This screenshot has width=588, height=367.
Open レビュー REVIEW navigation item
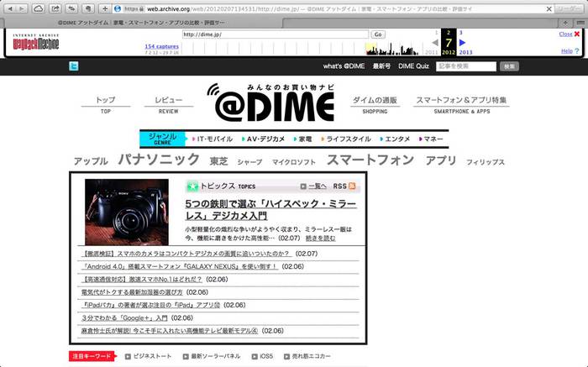[x=168, y=105]
